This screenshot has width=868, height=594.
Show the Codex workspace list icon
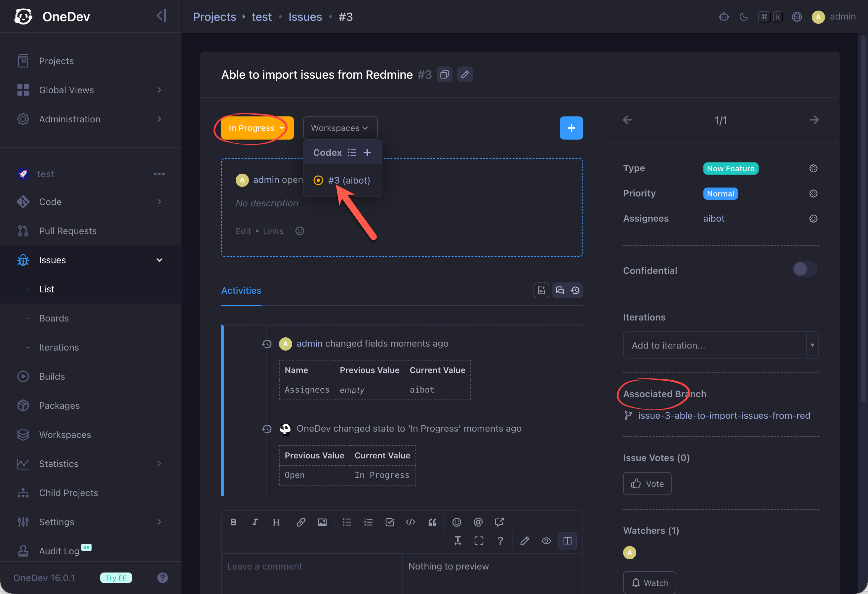[x=352, y=152]
